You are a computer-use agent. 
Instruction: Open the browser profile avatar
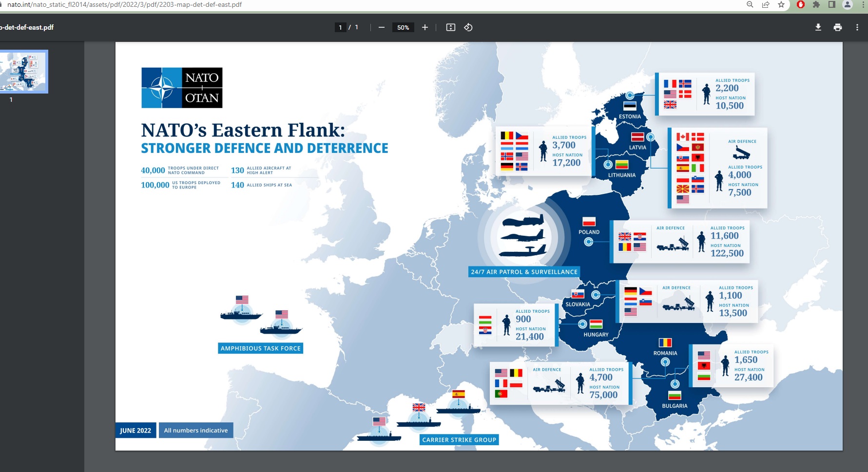(848, 4)
